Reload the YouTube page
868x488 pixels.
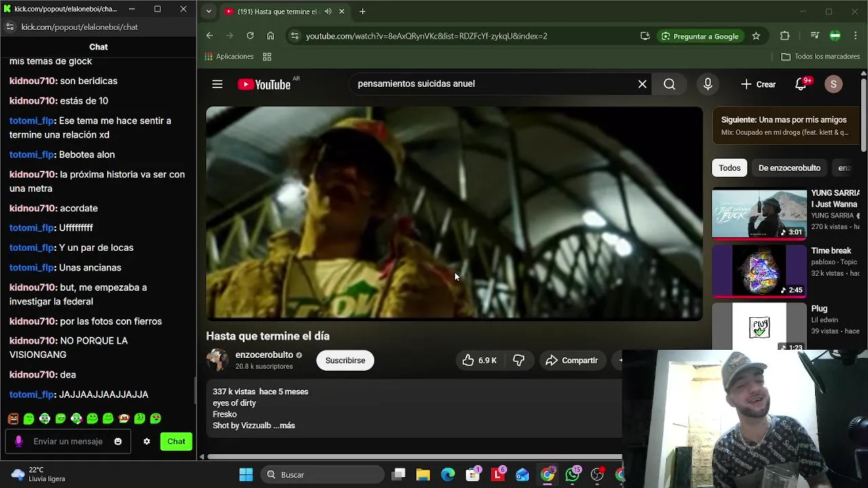(250, 36)
